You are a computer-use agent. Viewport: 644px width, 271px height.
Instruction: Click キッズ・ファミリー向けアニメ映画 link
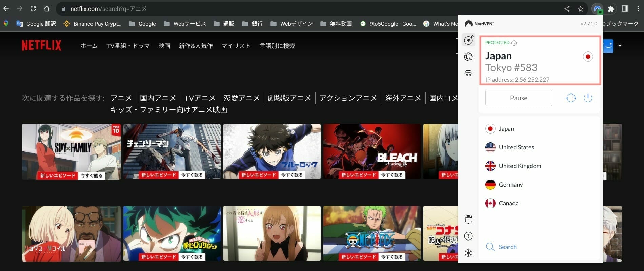(169, 110)
